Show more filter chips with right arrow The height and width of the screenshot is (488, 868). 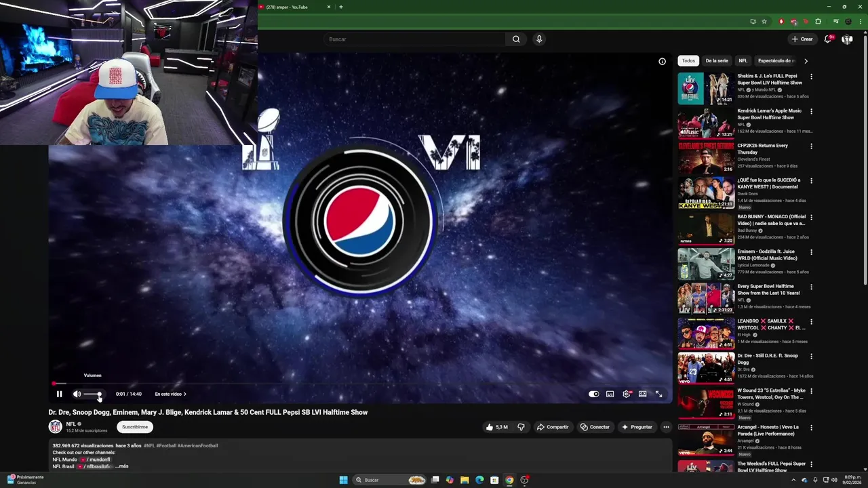click(x=806, y=61)
